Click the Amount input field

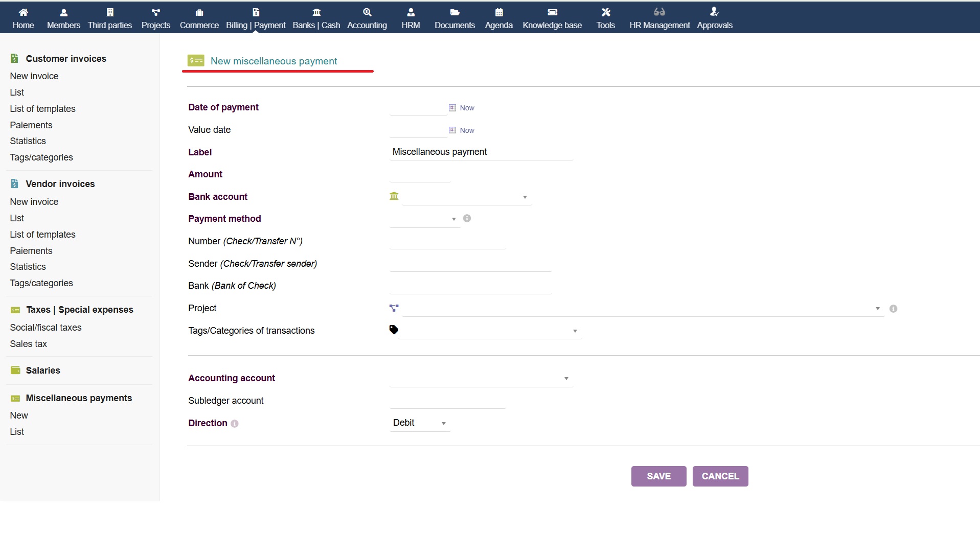pos(419,175)
